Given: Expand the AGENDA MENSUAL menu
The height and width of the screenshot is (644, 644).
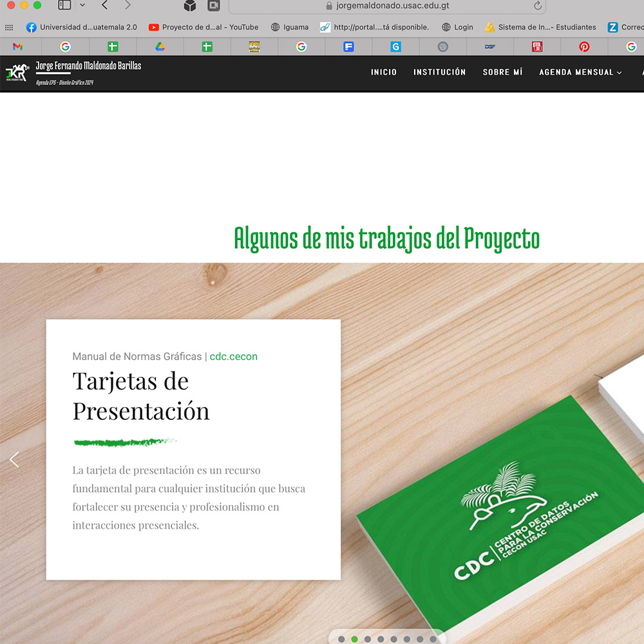Looking at the screenshot, I should point(580,72).
